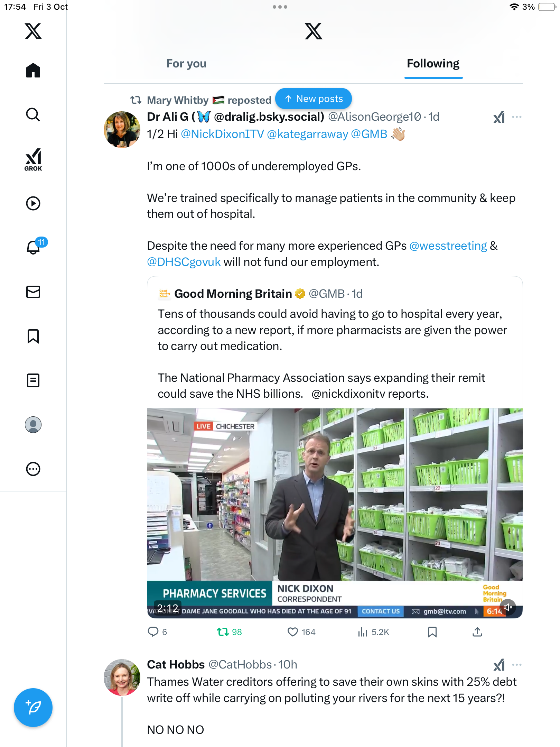560x747 pixels.
Task: Unmute the Good Morning Britain video
Action: [x=507, y=607]
